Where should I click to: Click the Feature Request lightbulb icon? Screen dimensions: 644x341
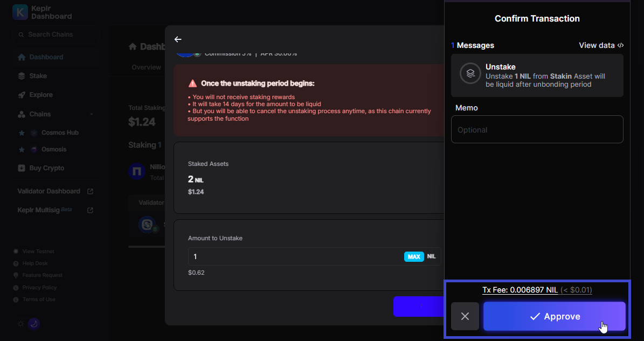pyautogui.click(x=16, y=275)
